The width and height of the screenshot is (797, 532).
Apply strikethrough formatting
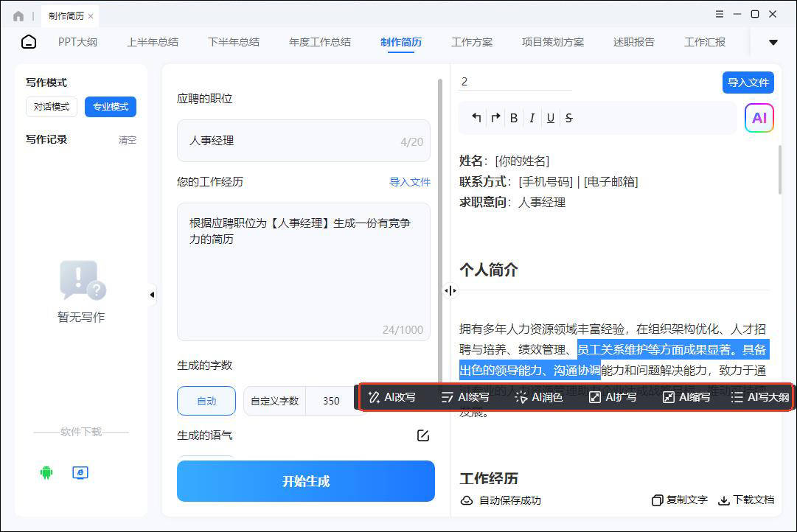pos(568,118)
